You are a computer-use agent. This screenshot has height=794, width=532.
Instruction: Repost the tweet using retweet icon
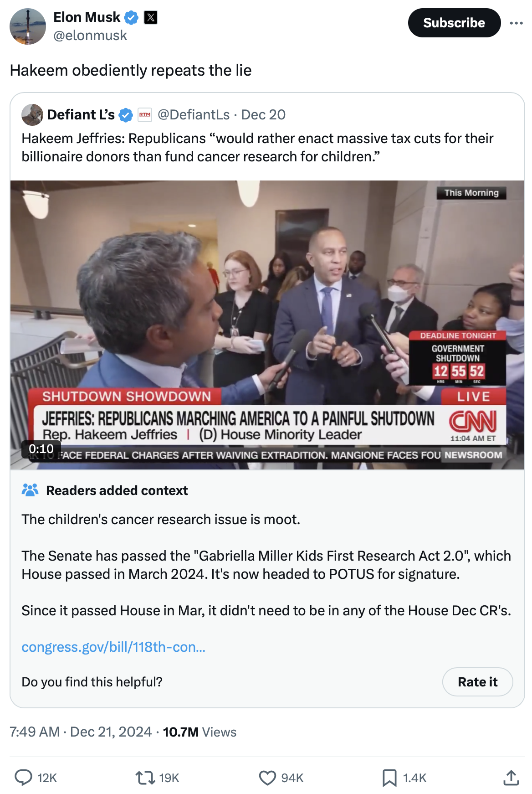tap(145, 777)
